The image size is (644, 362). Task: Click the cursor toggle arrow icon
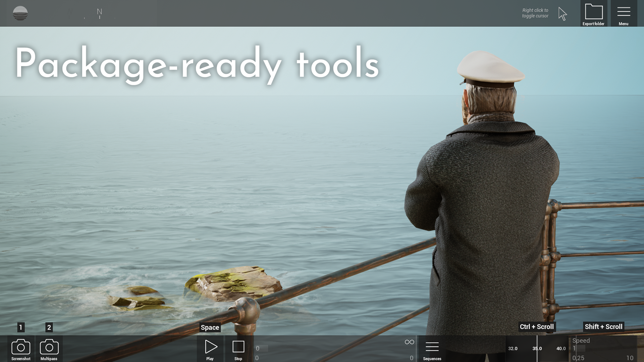(562, 14)
